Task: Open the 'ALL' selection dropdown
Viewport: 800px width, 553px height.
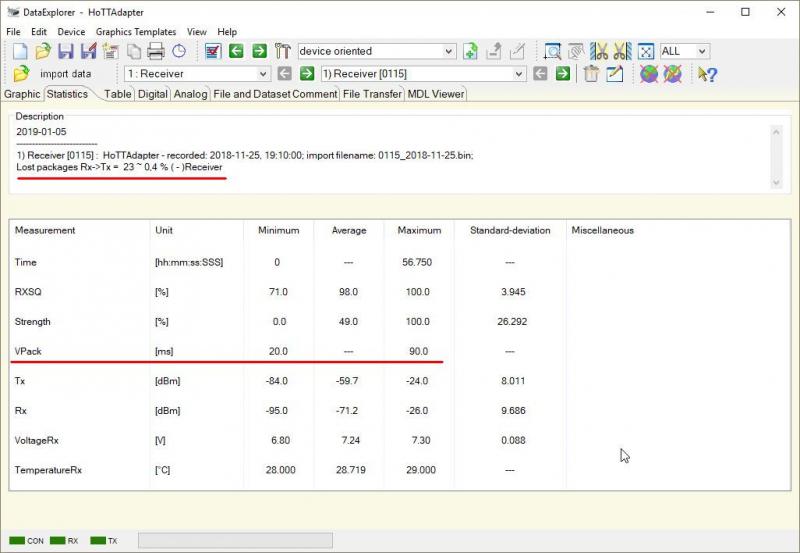Action: click(x=702, y=51)
